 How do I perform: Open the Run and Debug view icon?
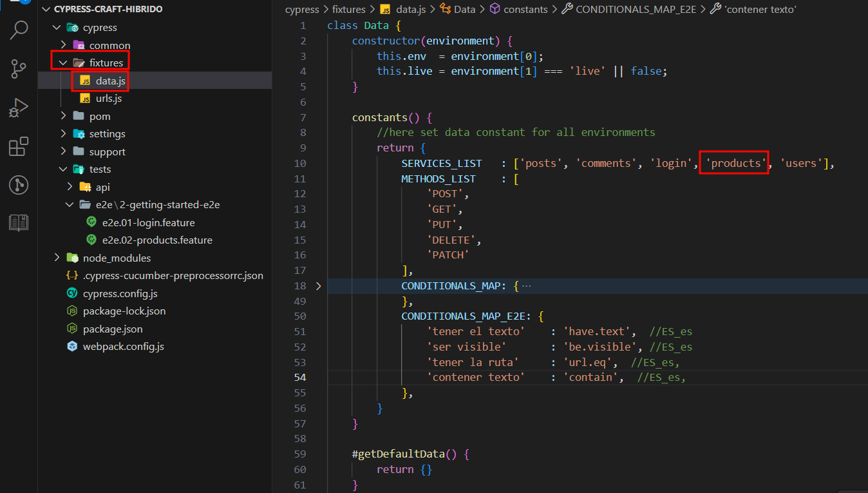(19, 108)
